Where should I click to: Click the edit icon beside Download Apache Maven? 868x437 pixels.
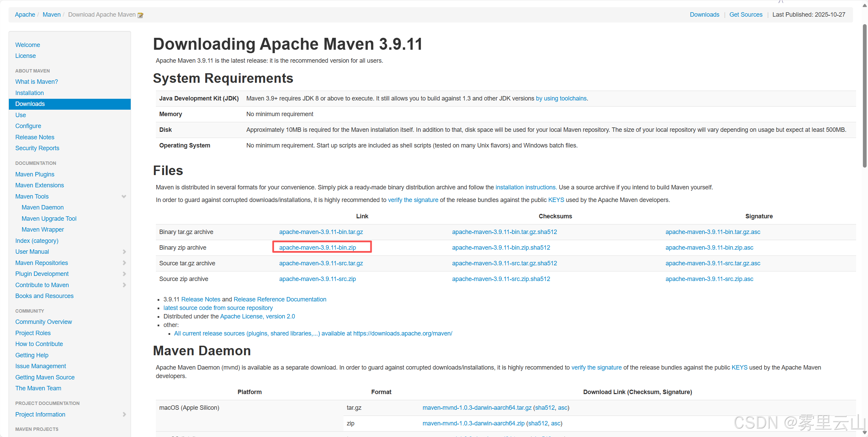(x=140, y=15)
